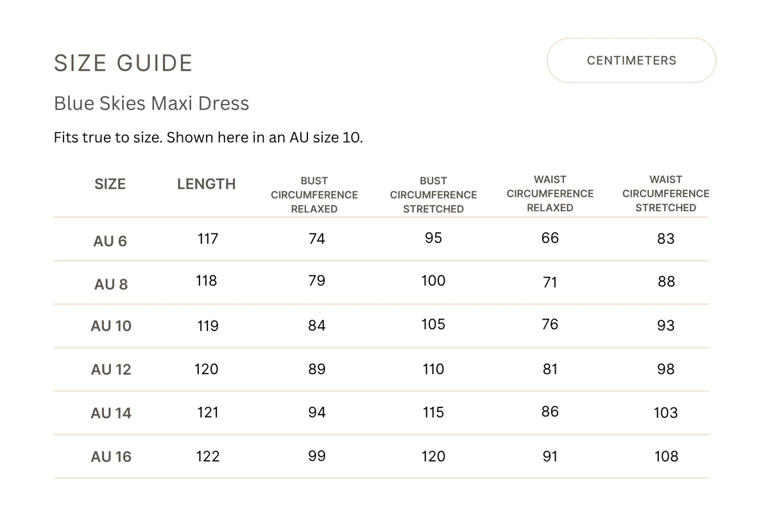This screenshot has width=770, height=532.
Task: Click the AU 8 bust relaxed value 79
Action: 316,282
